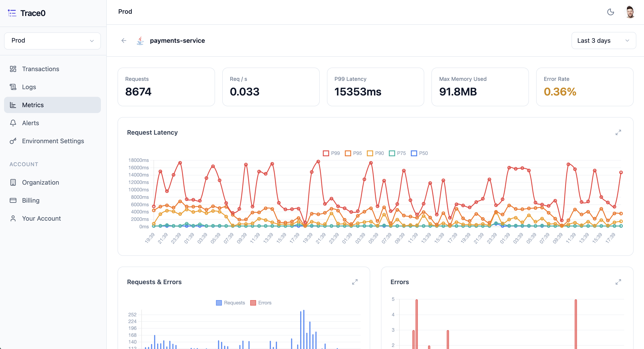
Task: Click the ACCOUNT section label
Action: coord(24,164)
